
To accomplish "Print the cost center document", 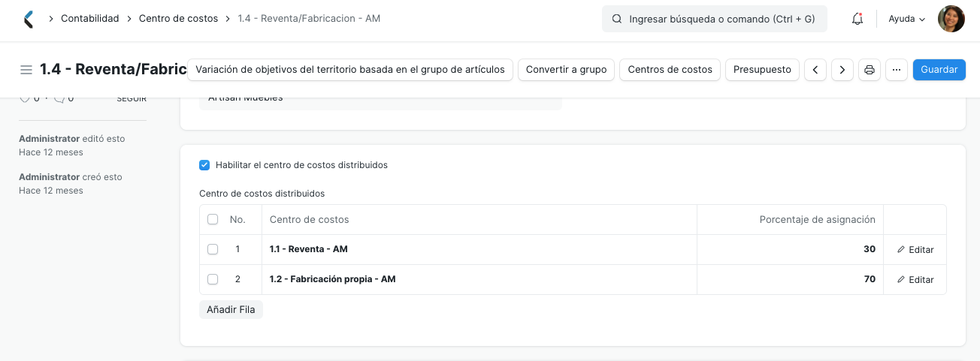I will [870, 70].
